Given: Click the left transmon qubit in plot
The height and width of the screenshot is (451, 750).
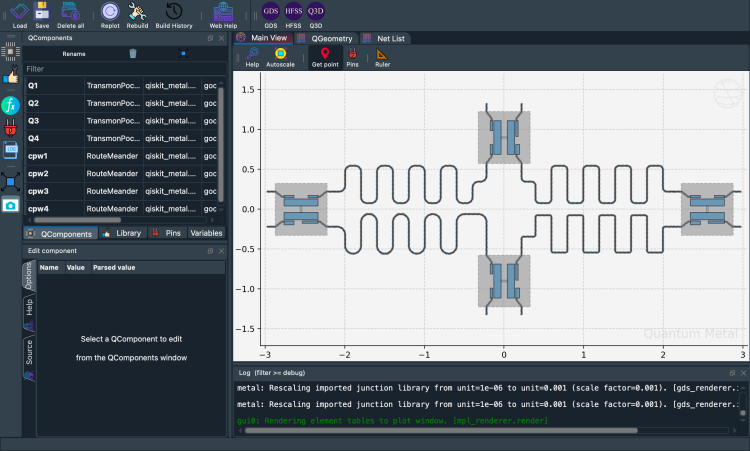Looking at the screenshot, I should [301, 209].
